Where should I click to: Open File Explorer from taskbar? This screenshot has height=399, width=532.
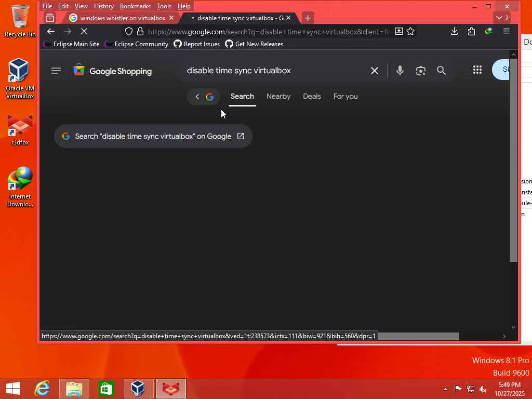pos(74,389)
